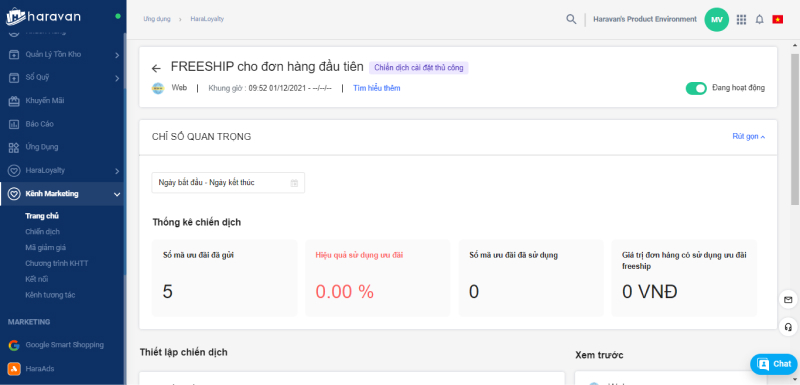Click the Ngày bắt đầu - Ngày kết thúc field
This screenshot has height=385, width=800.
tap(228, 183)
